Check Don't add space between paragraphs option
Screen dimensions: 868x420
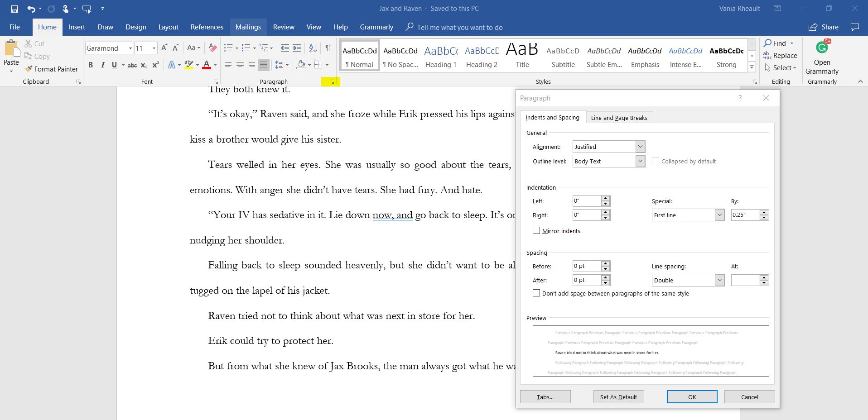[536, 293]
